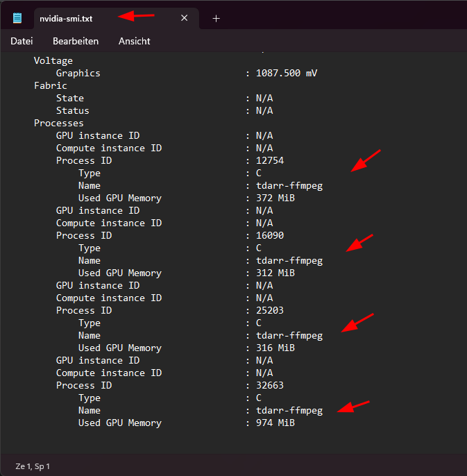
Task: Click process ID value 32663
Action: (270, 385)
